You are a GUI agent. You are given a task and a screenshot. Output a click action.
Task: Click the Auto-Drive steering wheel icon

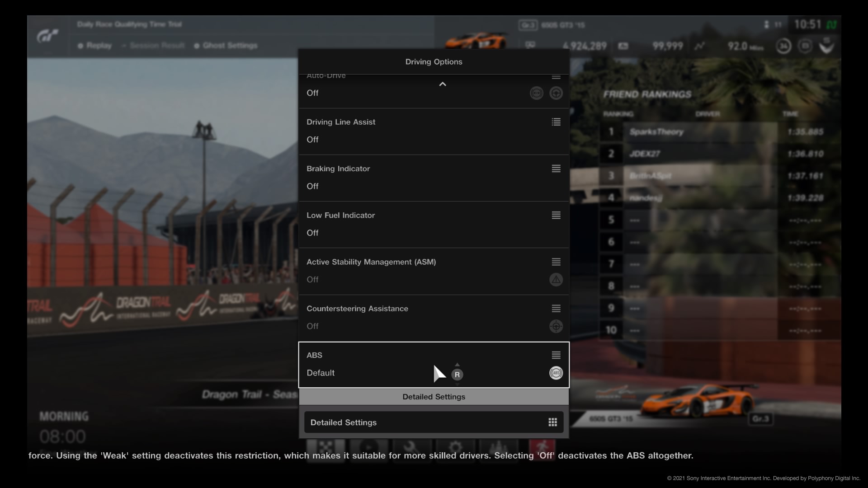(x=556, y=93)
